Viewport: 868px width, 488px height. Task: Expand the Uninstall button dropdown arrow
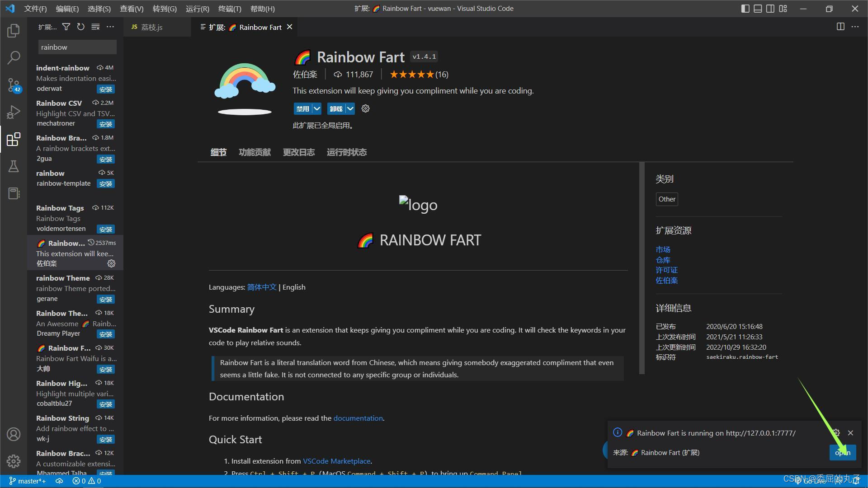click(x=350, y=108)
